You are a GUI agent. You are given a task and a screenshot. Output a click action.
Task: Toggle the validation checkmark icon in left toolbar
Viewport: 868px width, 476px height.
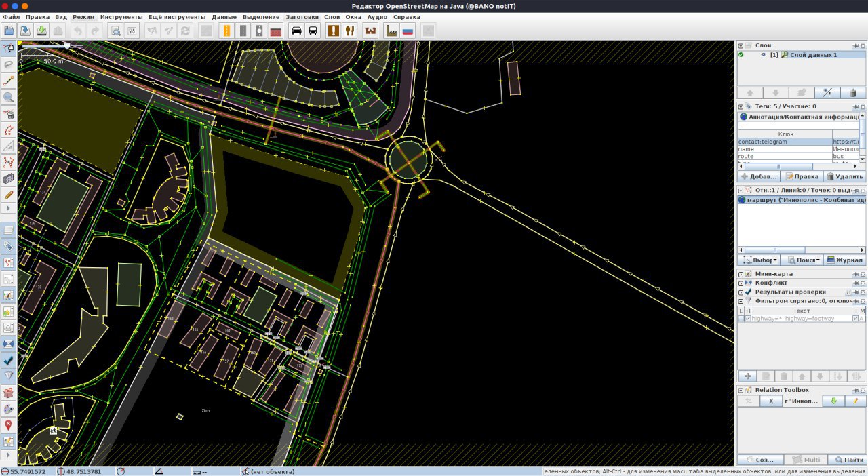click(9, 360)
